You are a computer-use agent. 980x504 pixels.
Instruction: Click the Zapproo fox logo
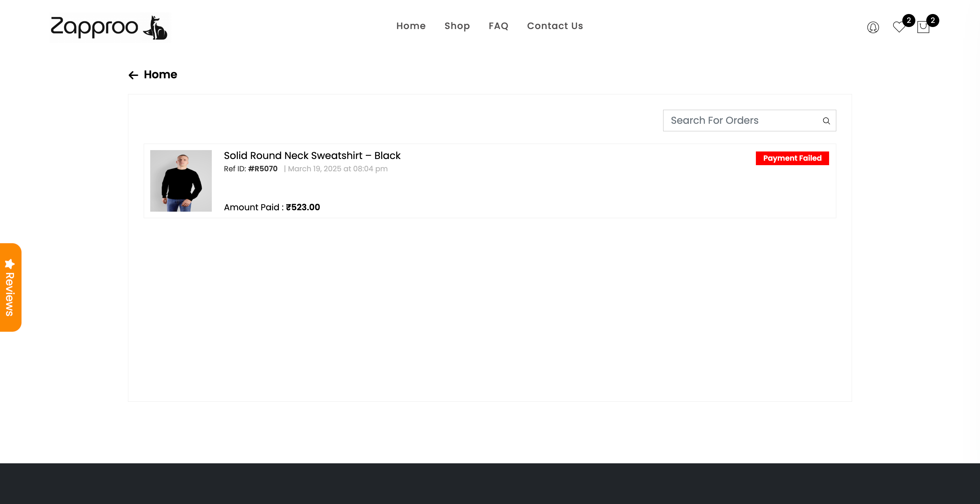tap(110, 27)
